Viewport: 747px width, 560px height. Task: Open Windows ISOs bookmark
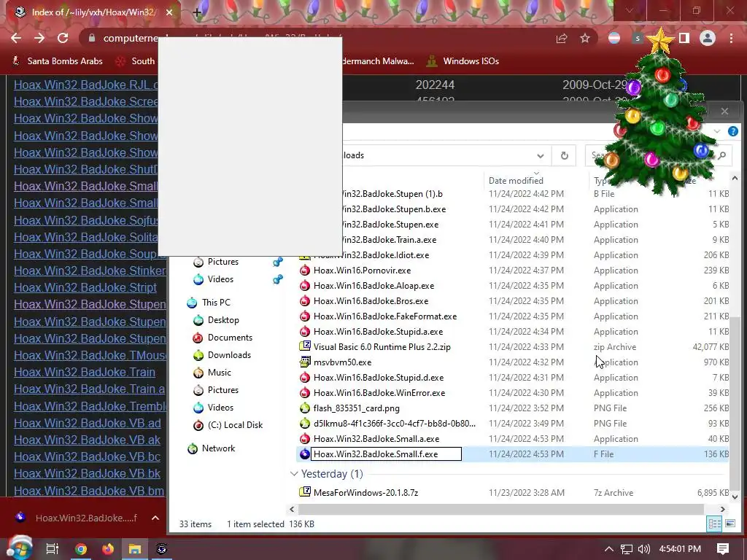(463, 61)
